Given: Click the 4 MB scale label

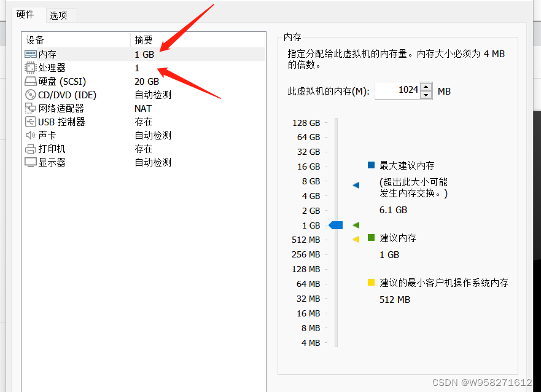Looking at the screenshot, I should [x=311, y=343].
